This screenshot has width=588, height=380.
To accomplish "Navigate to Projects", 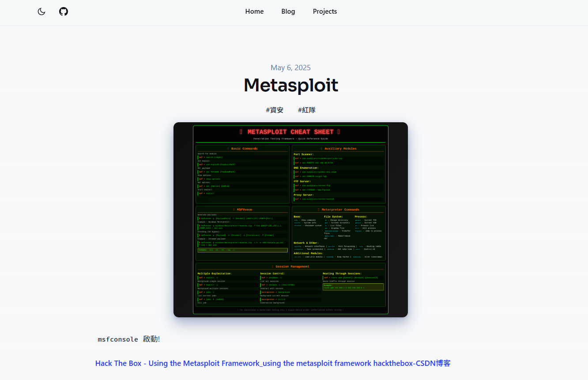I will tap(325, 11).
